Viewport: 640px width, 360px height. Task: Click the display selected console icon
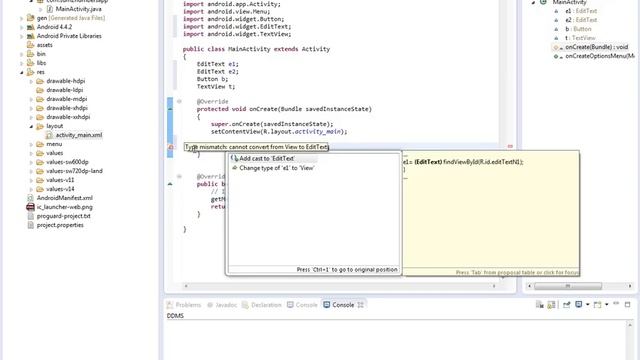579,304
